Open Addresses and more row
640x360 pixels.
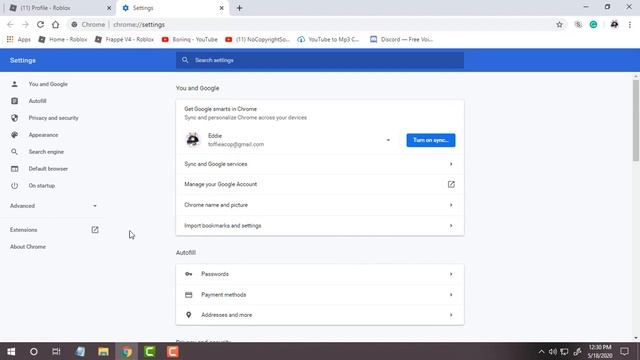pos(320,315)
